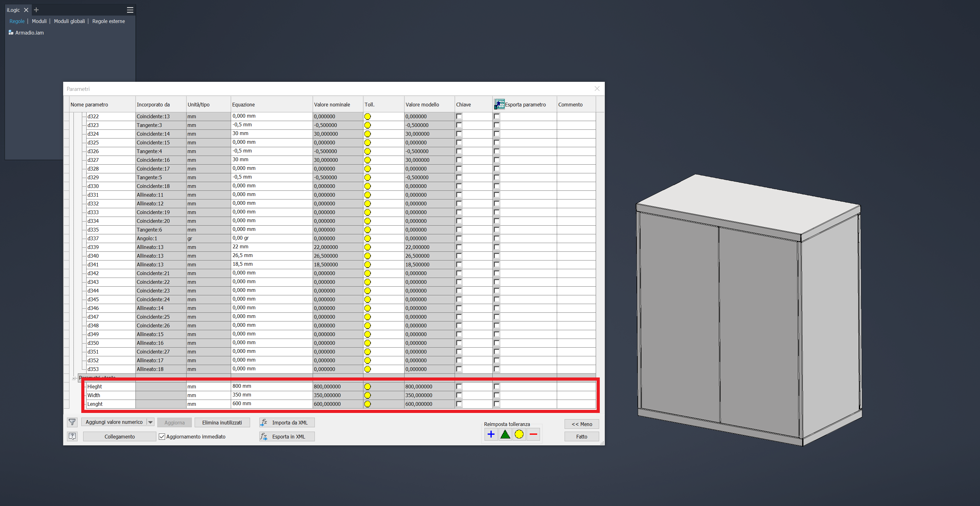
Task: Open the help question mark icon
Action: (72, 436)
